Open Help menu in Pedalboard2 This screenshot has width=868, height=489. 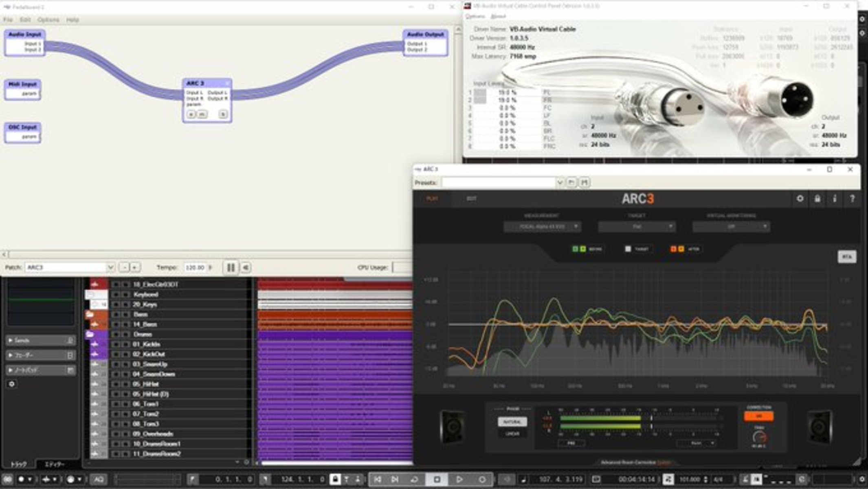point(73,20)
